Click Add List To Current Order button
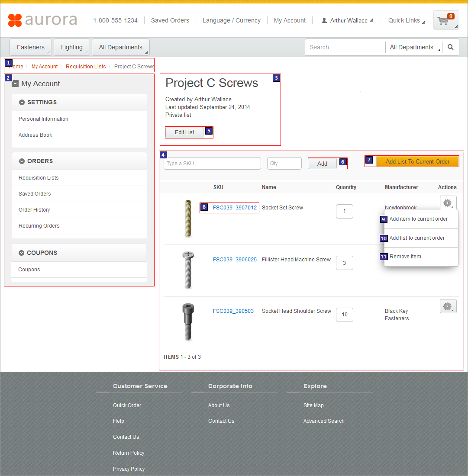The image size is (468, 476). click(x=418, y=161)
